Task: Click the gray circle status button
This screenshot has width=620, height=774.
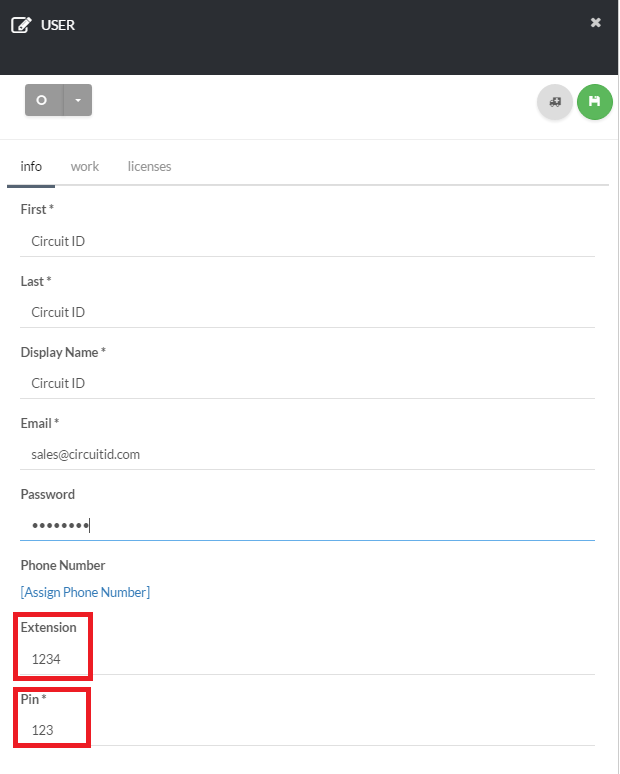Action: (x=42, y=100)
